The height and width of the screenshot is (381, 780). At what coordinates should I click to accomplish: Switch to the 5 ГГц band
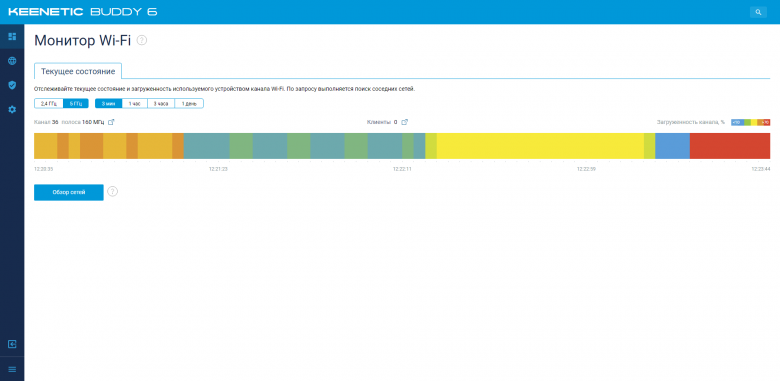pyautogui.click(x=76, y=103)
